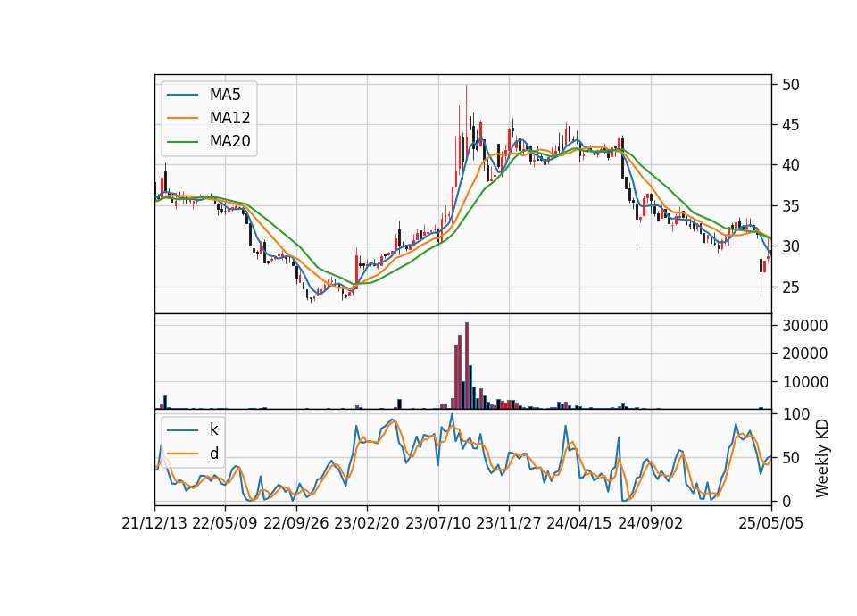Click the price axis value 25
Viewport: 857px width, 616px height.
pos(791,287)
